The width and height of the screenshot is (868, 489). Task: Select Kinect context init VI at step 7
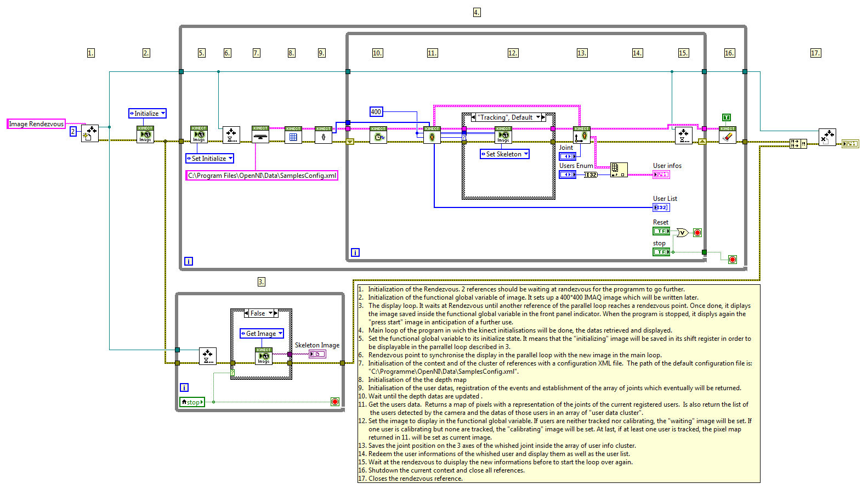[260, 134]
